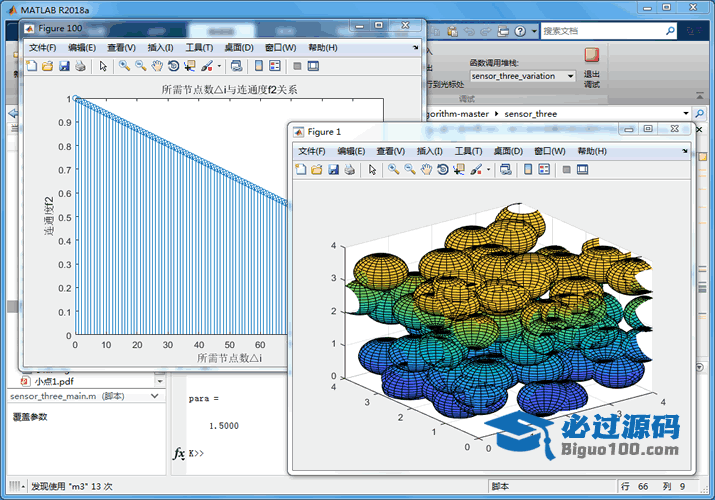Activate Rotate 3D tool in Figure 1 toolbar

pos(443,170)
